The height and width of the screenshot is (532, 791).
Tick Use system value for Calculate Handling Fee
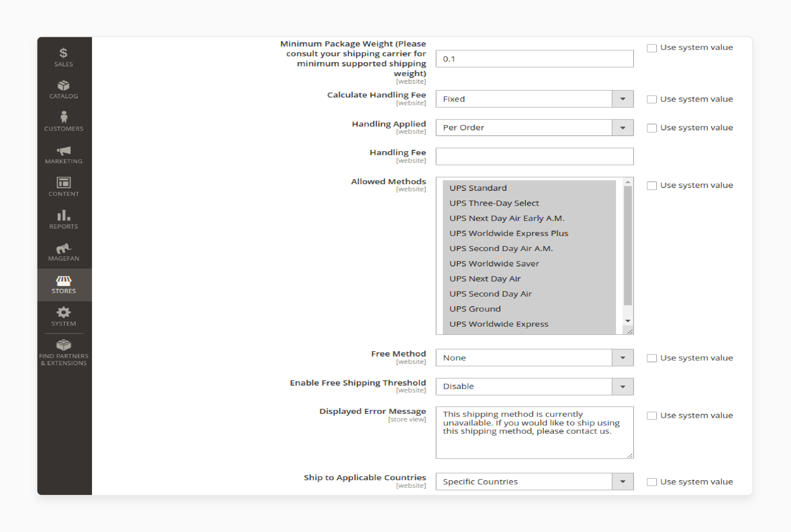click(x=651, y=99)
